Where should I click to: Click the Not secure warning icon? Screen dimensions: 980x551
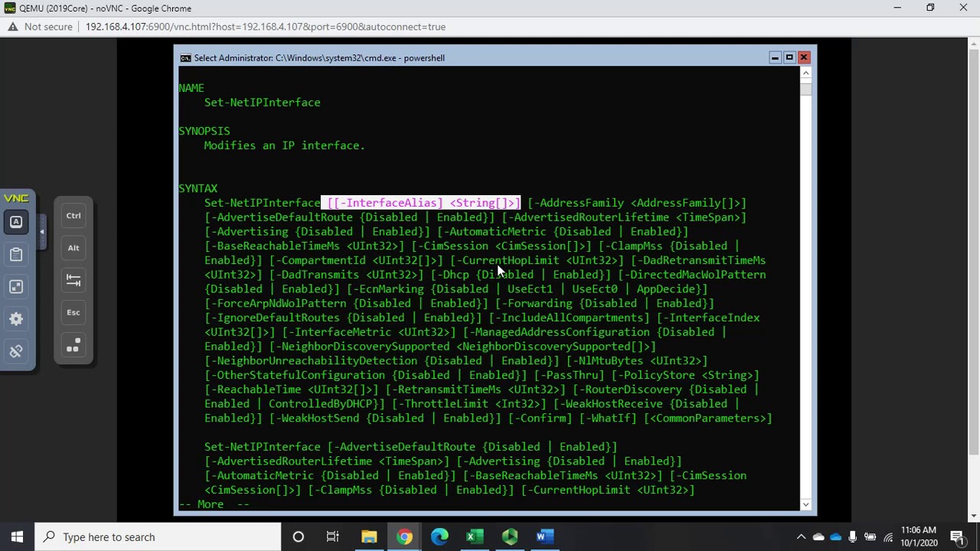13,27
